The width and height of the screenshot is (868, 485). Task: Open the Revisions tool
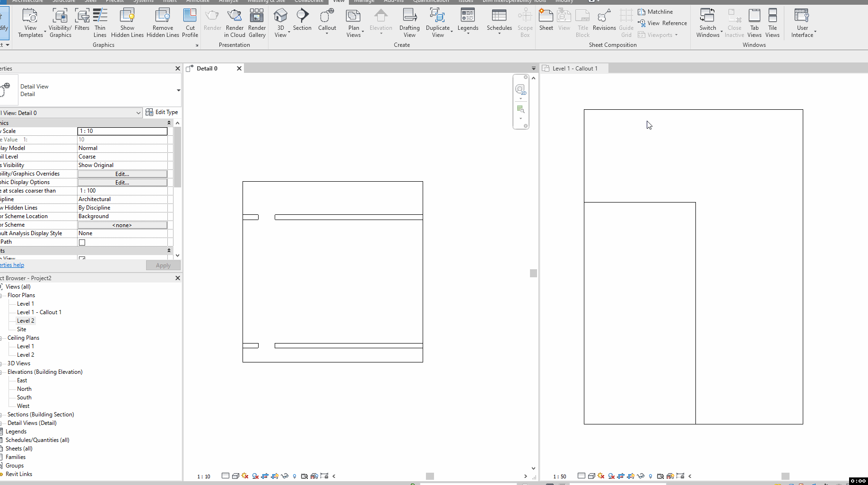tap(604, 20)
